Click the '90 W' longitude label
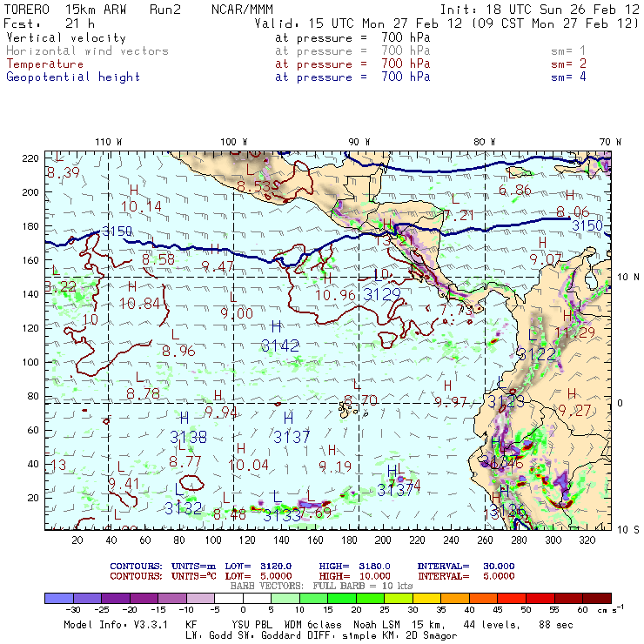Image resolution: width=644 pixels, height=644 pixels. point(359,142)
